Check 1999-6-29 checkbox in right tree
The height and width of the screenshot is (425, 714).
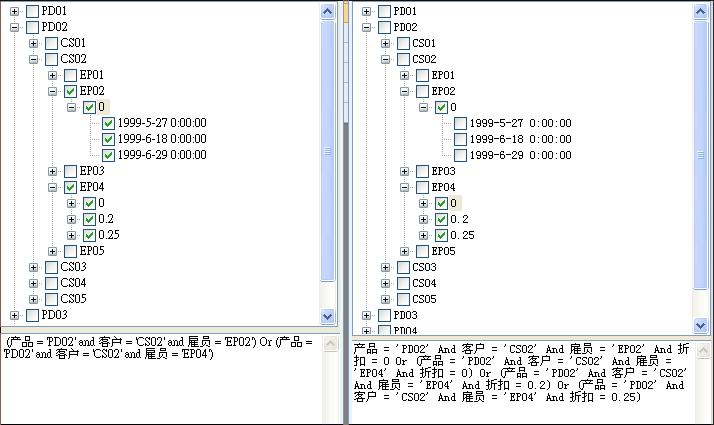point(460,155)
